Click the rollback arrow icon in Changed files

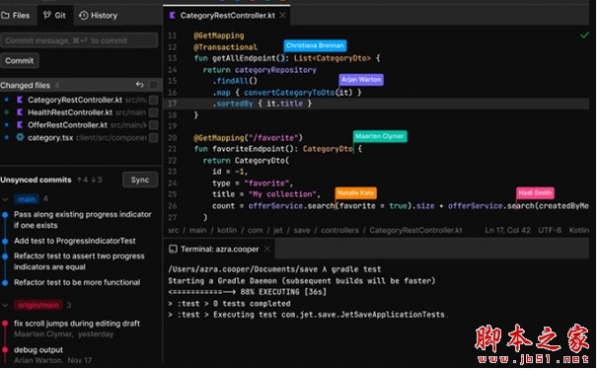(140, 85)
